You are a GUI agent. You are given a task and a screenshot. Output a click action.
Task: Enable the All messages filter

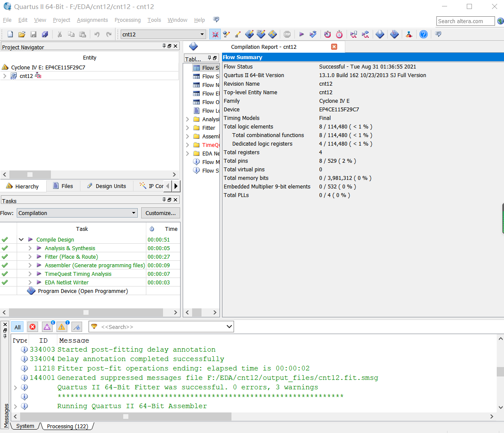pyautogui.click(x=17, y=327)
